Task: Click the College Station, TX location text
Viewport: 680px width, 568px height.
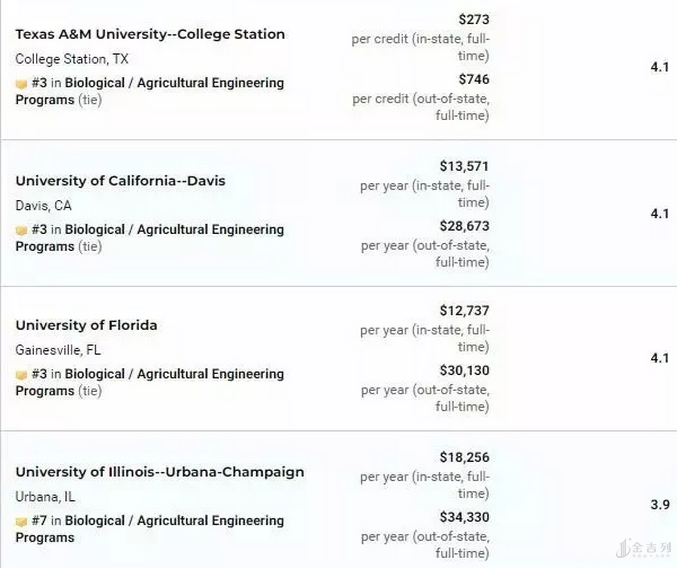Action: pos(72,59)
